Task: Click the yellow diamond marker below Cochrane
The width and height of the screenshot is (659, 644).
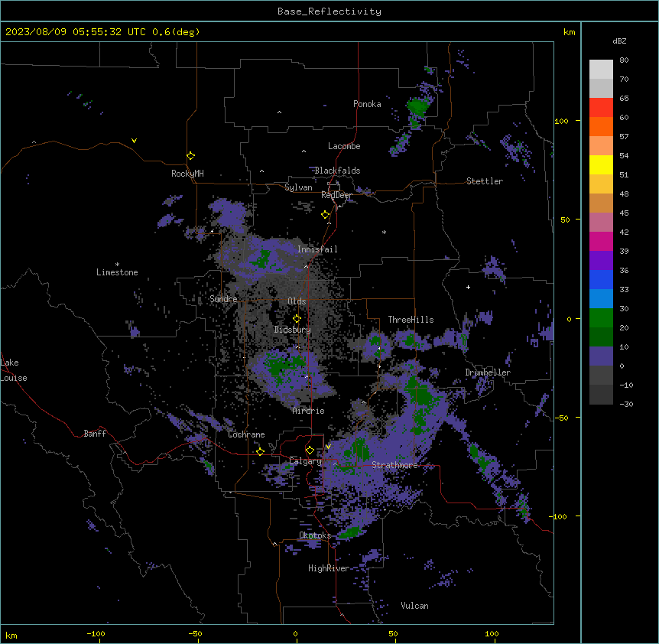Action: coord(260,451)
